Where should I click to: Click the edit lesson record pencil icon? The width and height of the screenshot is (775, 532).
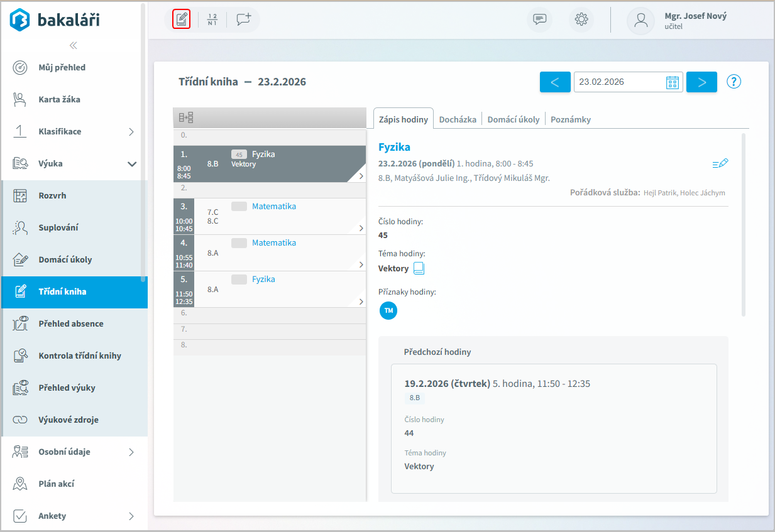pos(720,163)
